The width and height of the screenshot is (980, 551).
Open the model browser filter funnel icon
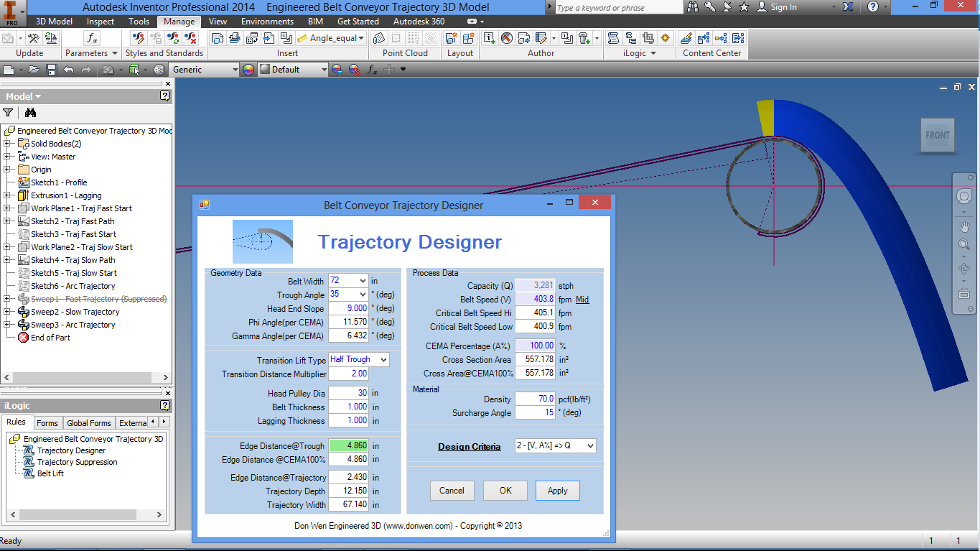8,113
